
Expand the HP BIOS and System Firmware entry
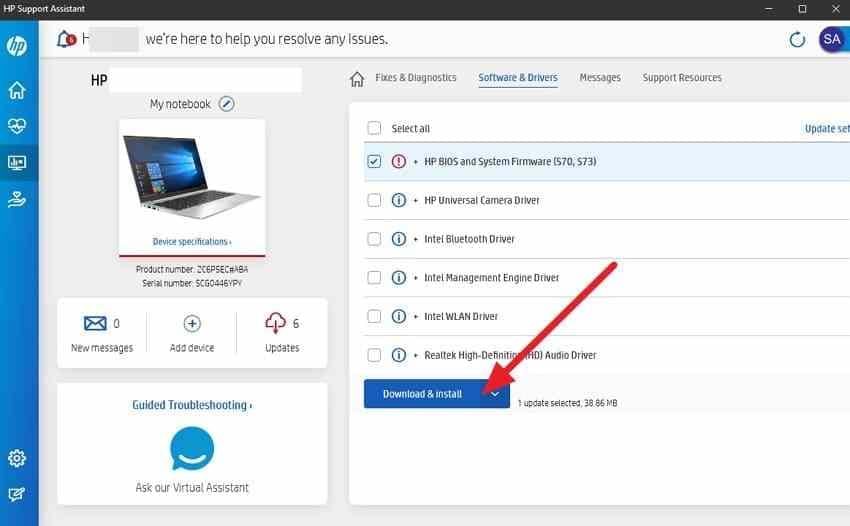[x=416, y=162]
